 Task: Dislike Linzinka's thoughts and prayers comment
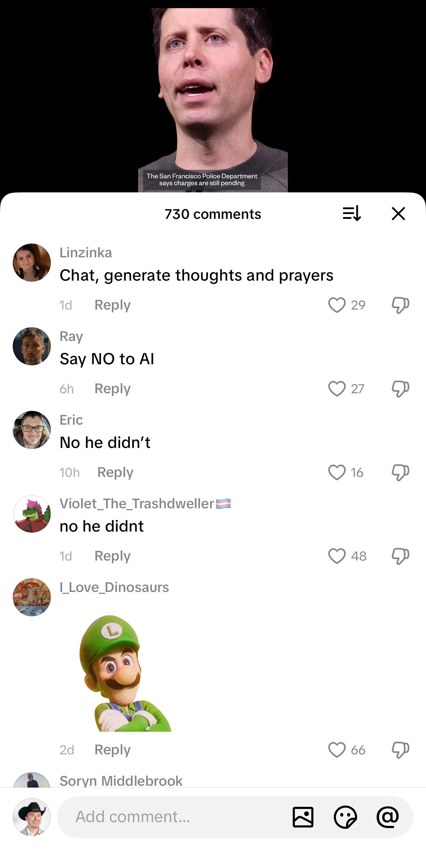(400, 305)
